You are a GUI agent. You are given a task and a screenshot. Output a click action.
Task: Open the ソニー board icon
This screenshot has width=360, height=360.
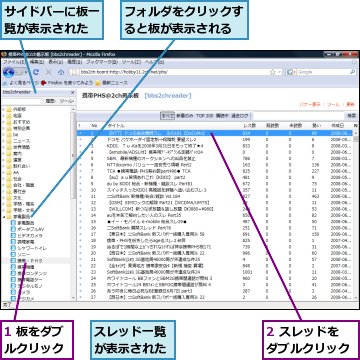tap(14, 254)
